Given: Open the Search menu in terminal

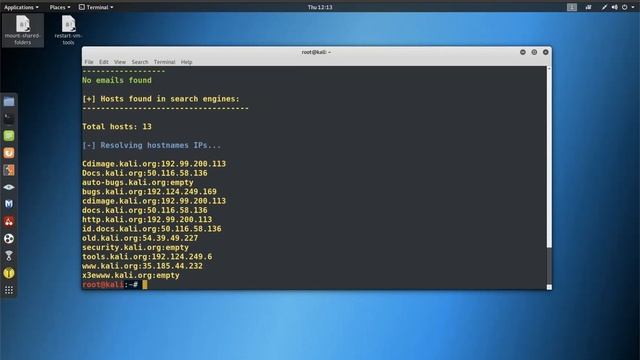Looking at the screenshot, I should pos(140,62).
